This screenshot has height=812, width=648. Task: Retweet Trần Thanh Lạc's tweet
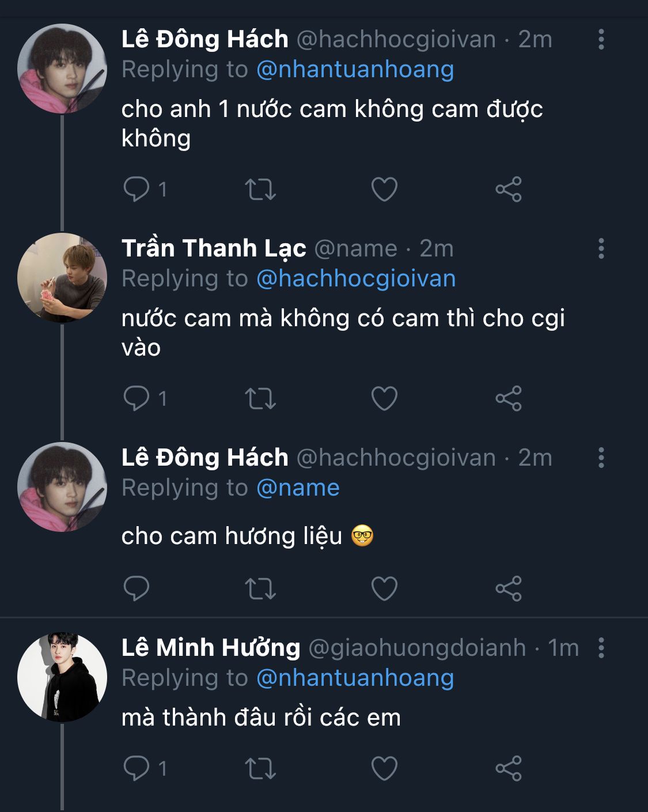[x=260, y=398]
